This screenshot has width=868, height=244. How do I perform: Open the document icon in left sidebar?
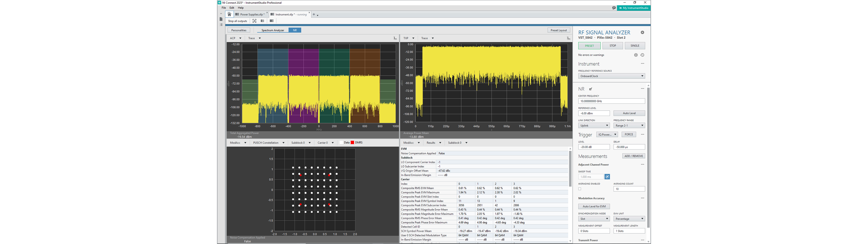tap(221, 19)
